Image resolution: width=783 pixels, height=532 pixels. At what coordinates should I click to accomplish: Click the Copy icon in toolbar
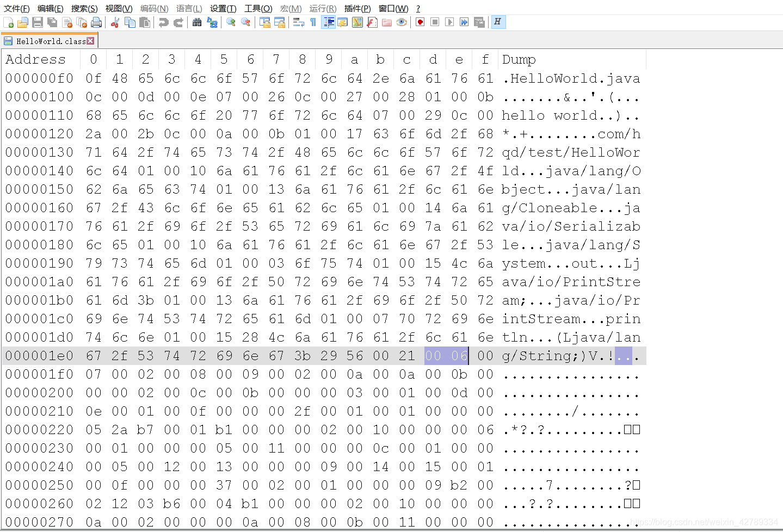[x=130, y=22]
